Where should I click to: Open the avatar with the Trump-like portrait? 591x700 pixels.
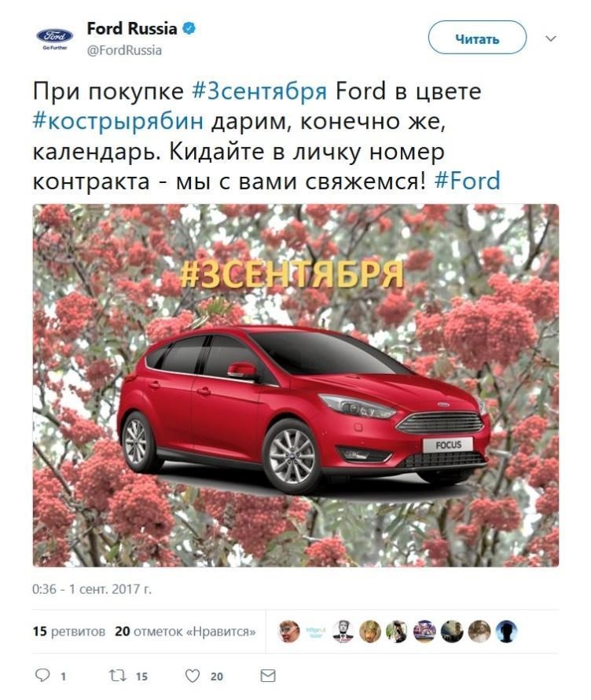pos(343,631)
